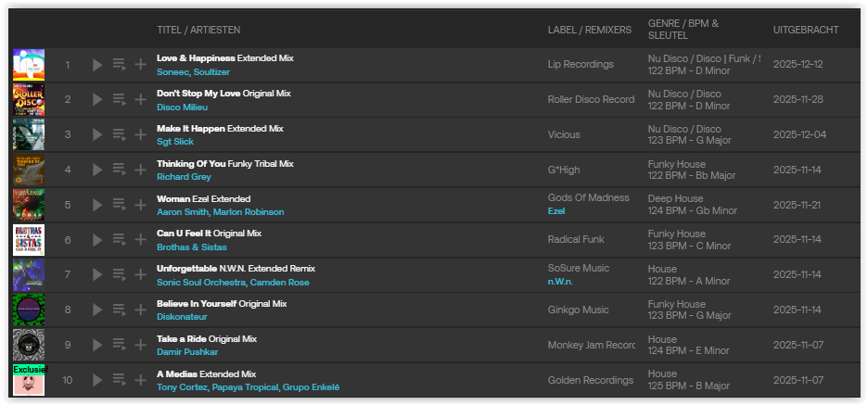The image size is (868, 405).
Task: Play track Love & Happiness Extended Mix
Action: (98, 65)
